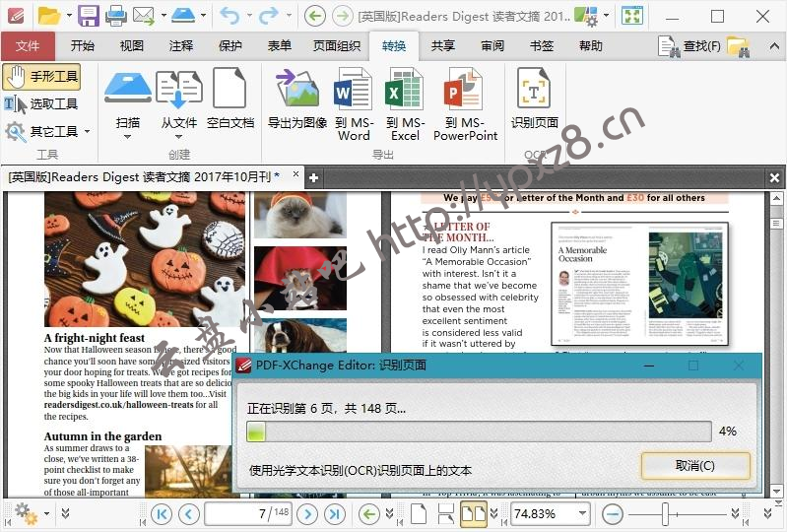
Task: Open the zoom level 74.83% dropdown
Action: (x=582, y=513)
